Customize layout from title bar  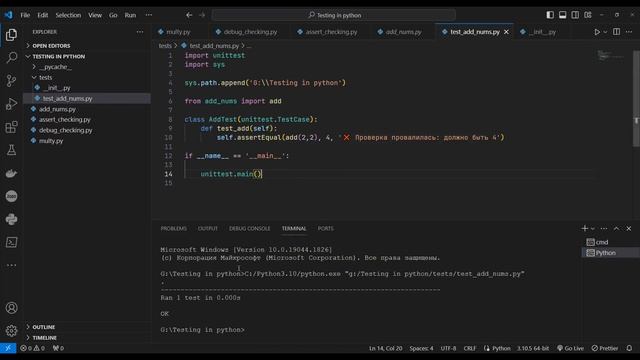pyautogui.click(x=588, y=15)
